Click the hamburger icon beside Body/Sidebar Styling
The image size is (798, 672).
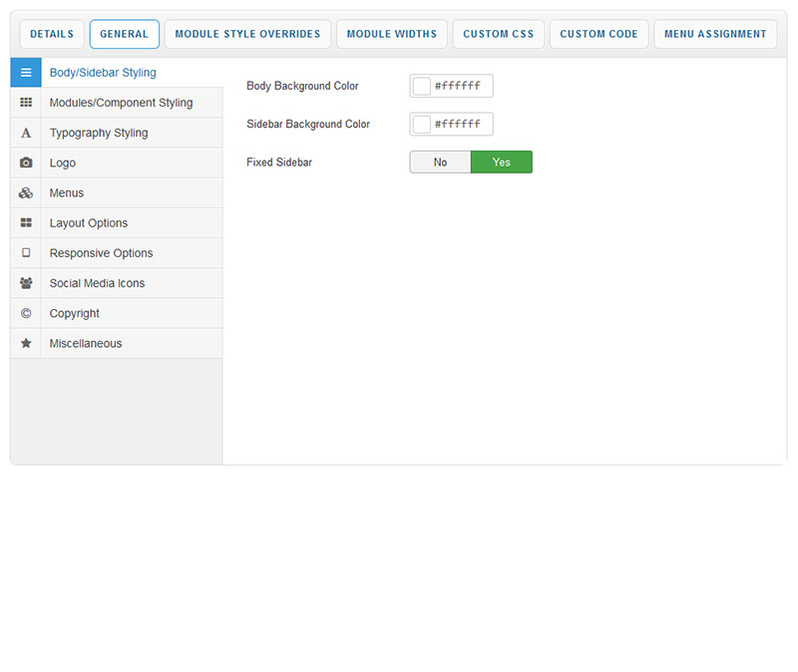coord(26,73)
